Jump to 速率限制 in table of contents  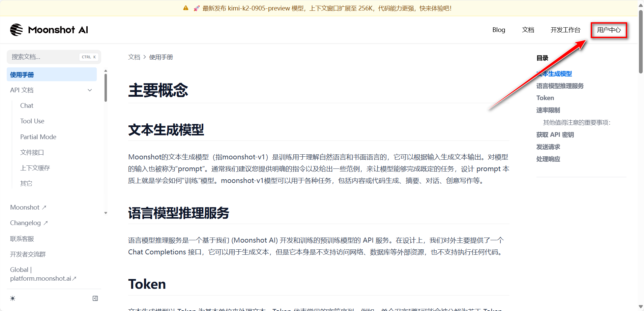548,110
